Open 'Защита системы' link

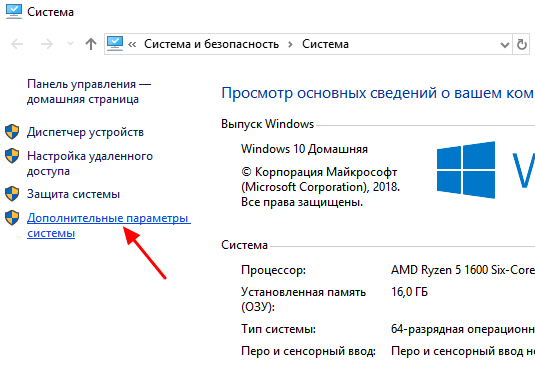[x=73, y=194]
